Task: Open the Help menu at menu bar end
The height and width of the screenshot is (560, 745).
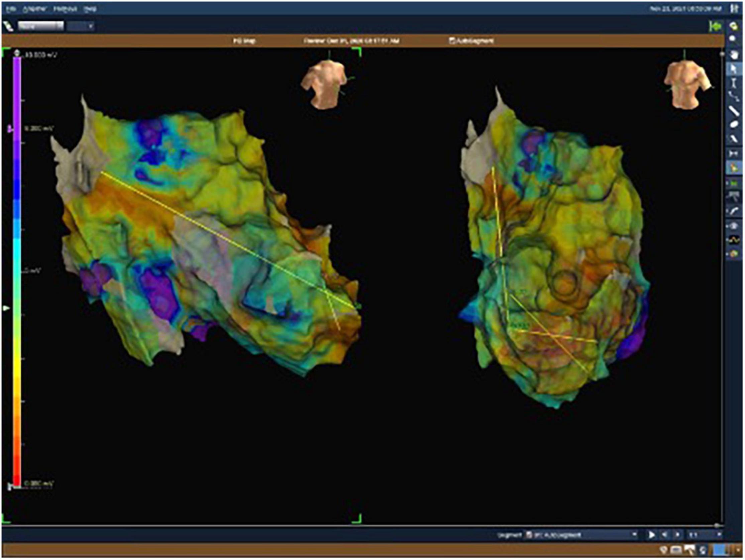Action: (90, 9)
